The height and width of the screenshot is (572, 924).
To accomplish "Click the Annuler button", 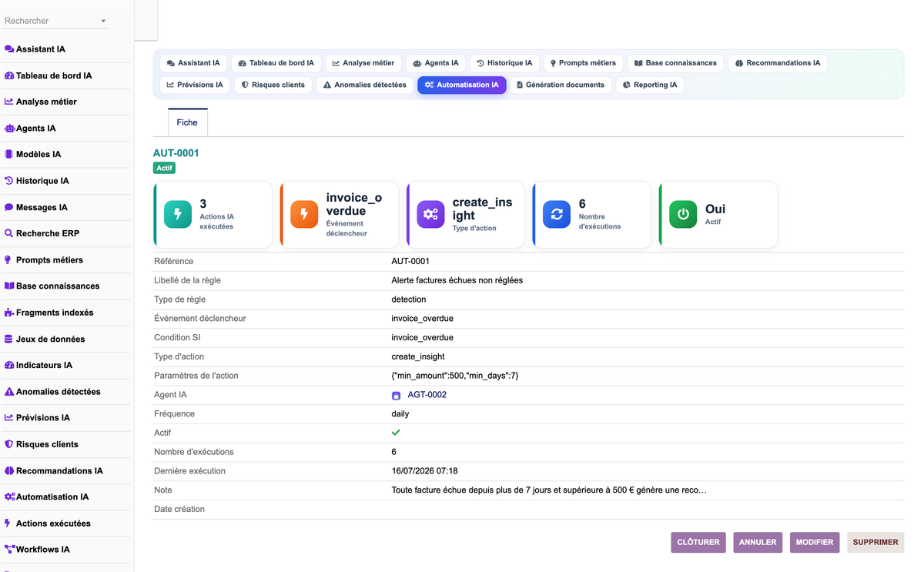I will click(x=758, y=542).
